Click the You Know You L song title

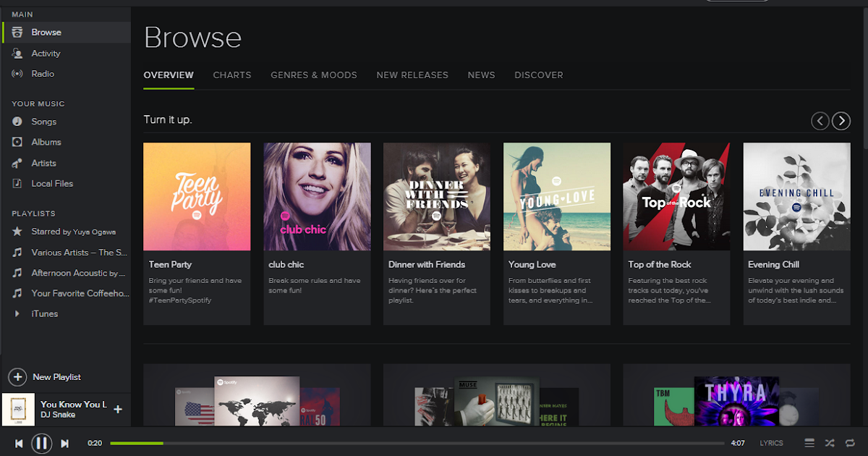74,404
